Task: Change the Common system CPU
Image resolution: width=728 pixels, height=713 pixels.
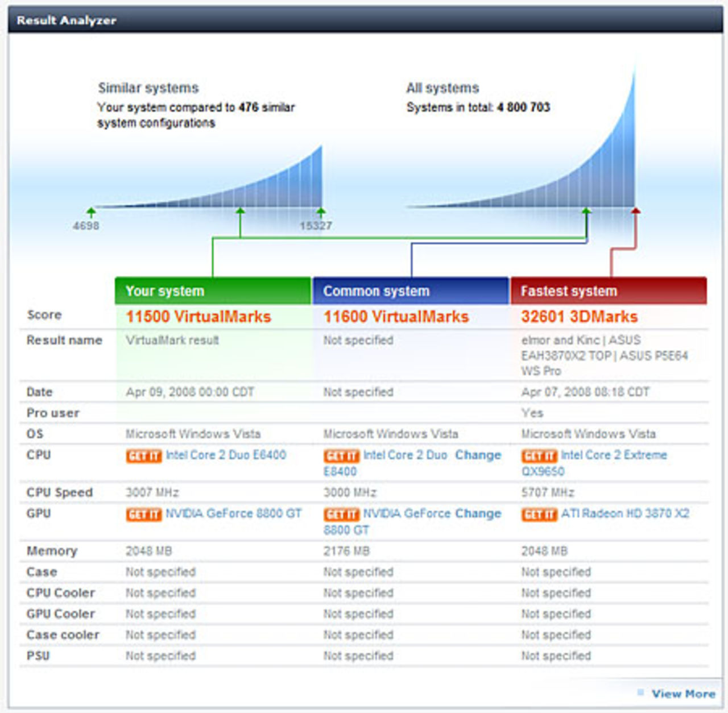Action: 478,455
